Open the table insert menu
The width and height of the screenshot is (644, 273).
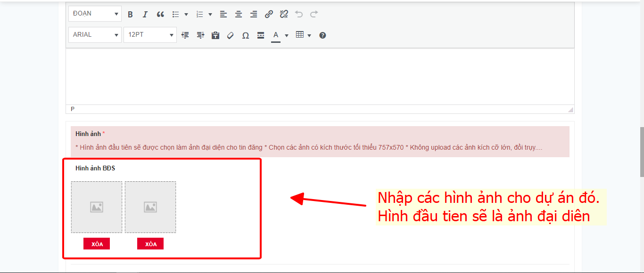pos(303,35)
